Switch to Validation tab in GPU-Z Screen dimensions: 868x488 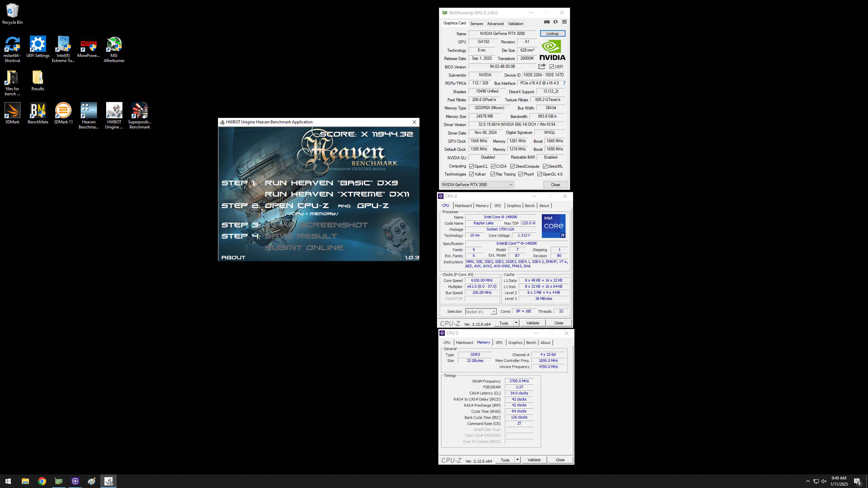coord(515,24)
